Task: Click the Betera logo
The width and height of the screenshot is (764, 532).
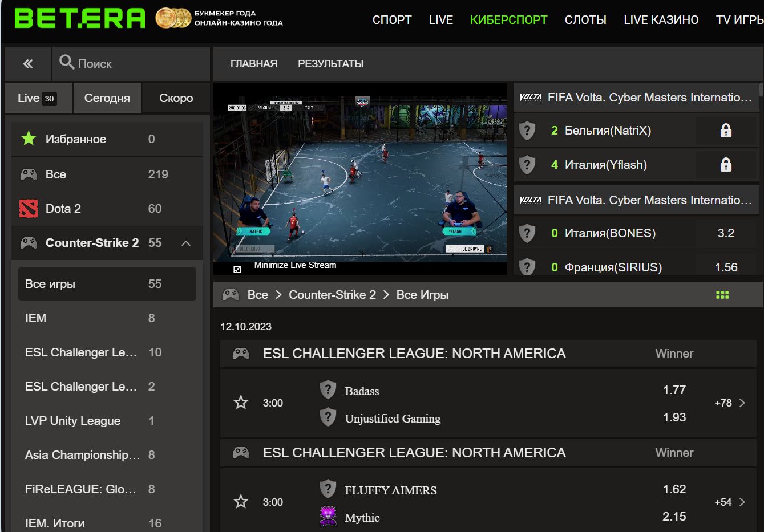Action: coord(80,18)
